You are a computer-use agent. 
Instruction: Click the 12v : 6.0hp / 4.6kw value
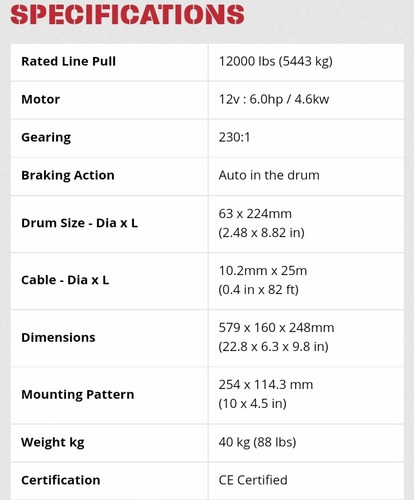tap(274, 99)
